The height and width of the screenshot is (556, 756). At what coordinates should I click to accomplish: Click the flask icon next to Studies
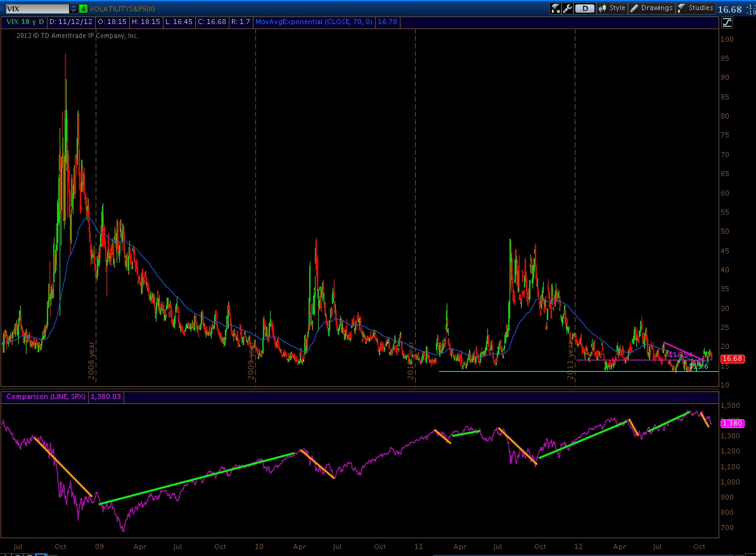click(681, 8)
